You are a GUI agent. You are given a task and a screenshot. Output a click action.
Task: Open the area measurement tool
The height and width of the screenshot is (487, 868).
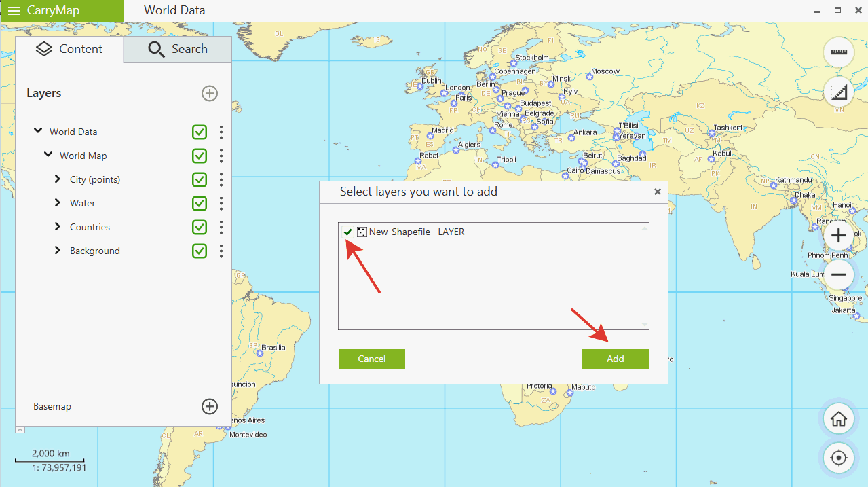(839, 92)
